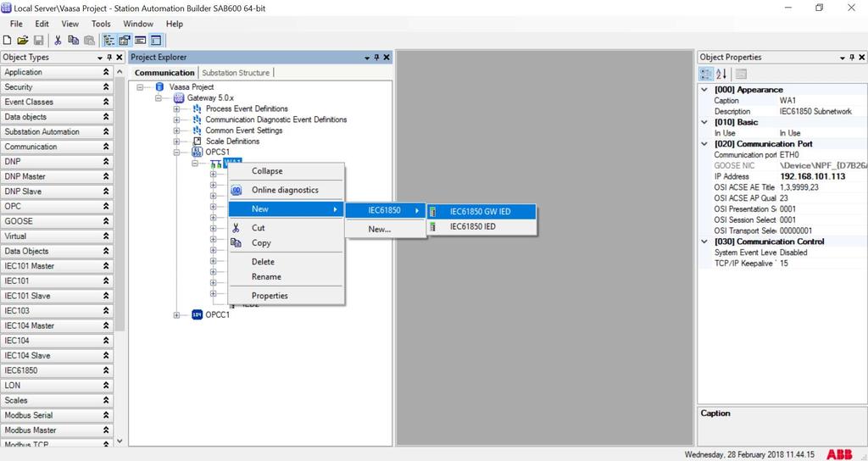This screenshot has height=461, width=868.
Task: Click the IEC61850 IED device icon
Action: point(433,226)
